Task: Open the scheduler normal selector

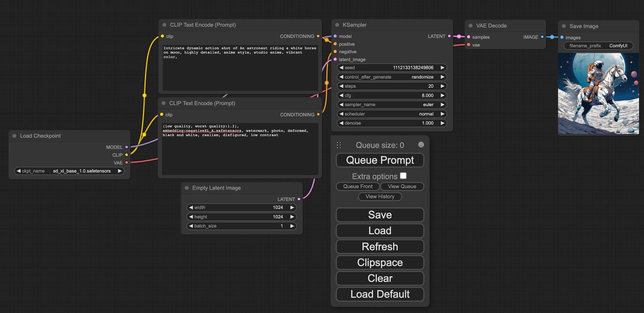Action: pos(392,114)
